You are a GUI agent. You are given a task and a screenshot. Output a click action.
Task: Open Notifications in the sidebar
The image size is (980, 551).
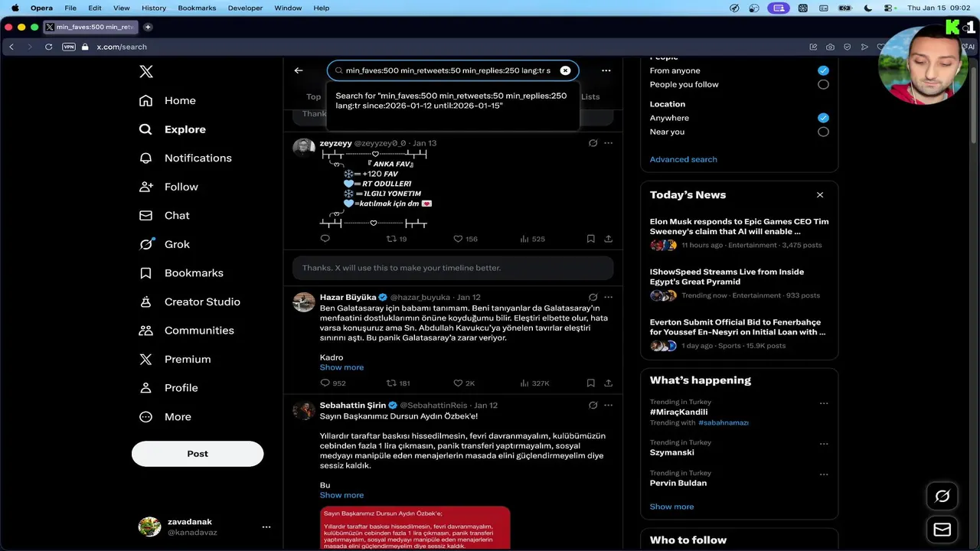click(x=185, y=158)
